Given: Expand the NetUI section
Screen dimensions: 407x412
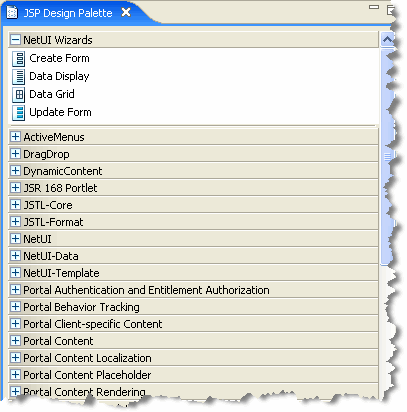Looking at the screenshot, I should [15, 239].
